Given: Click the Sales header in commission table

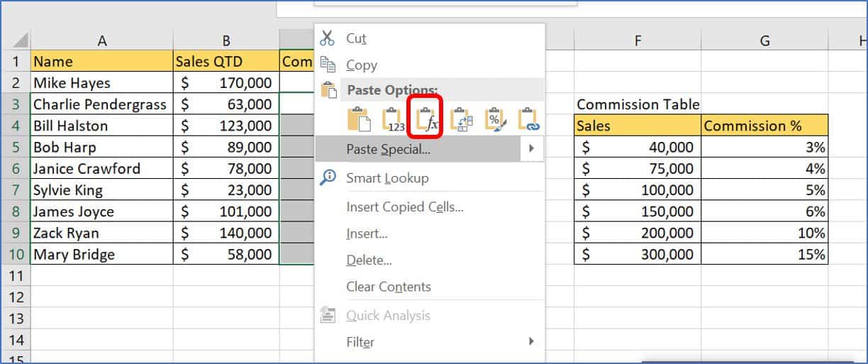Looking at the screenshot, I should coord(638,126).
